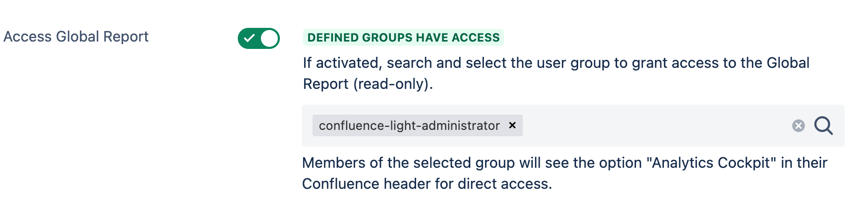Click the Access Global Report label
868x203 pixels.
click(x=76, y=37)
